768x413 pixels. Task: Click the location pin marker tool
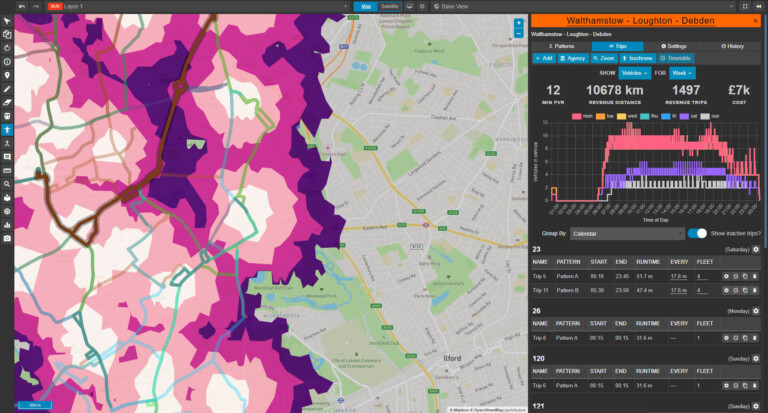click(x=7, y=75)
